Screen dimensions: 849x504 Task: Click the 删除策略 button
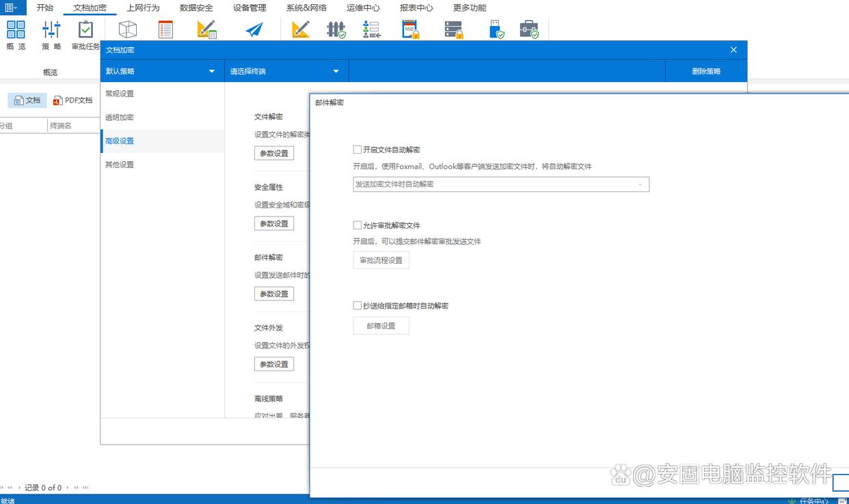coord(705,71)
